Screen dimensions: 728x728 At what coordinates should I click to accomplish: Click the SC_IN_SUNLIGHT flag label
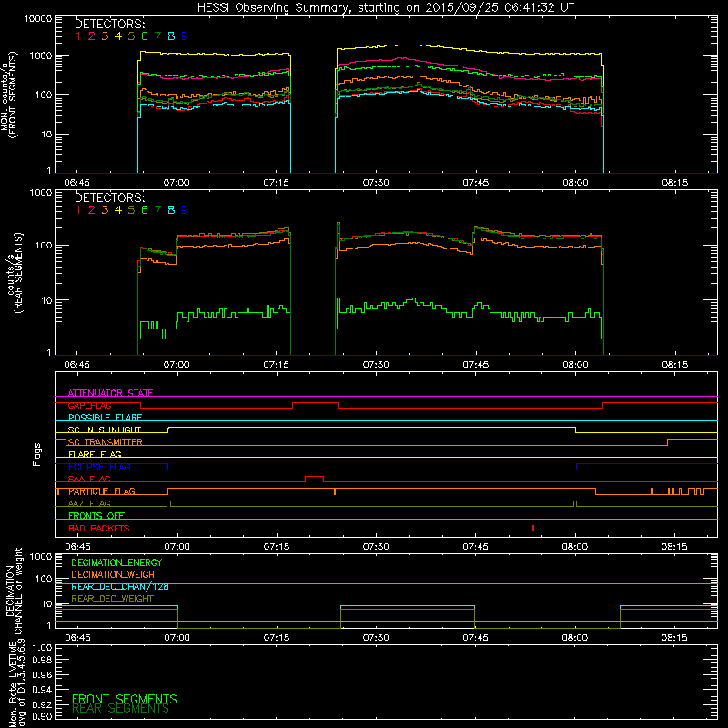tap(105, 430)
